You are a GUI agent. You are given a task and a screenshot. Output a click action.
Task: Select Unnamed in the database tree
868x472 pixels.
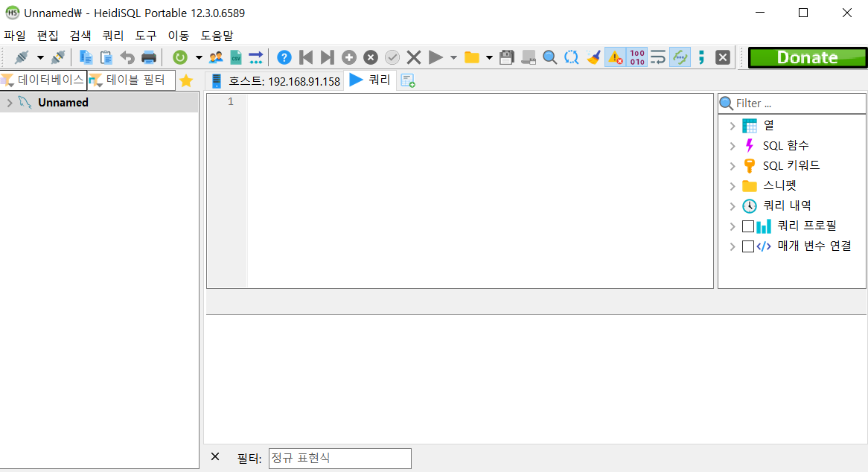[x=63, y=103]
